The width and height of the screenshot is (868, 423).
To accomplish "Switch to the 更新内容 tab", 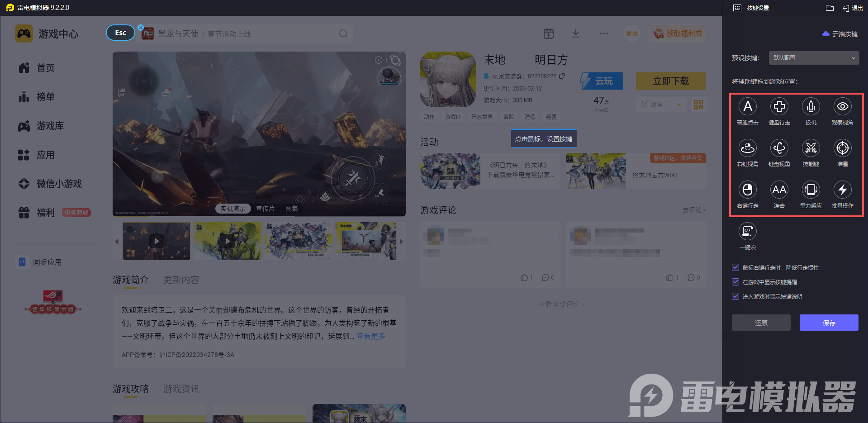I will click(x=181, y=280).
